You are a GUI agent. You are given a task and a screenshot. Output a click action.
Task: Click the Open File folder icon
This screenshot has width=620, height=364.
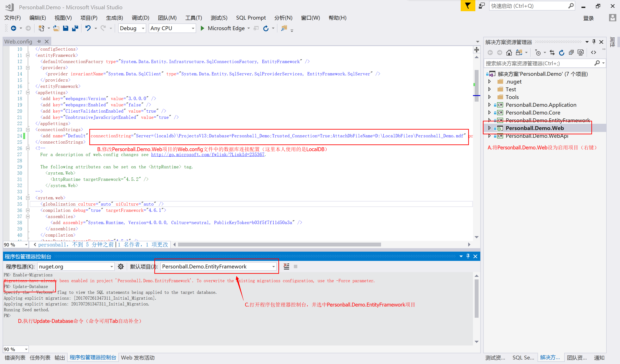pos(56,28)
